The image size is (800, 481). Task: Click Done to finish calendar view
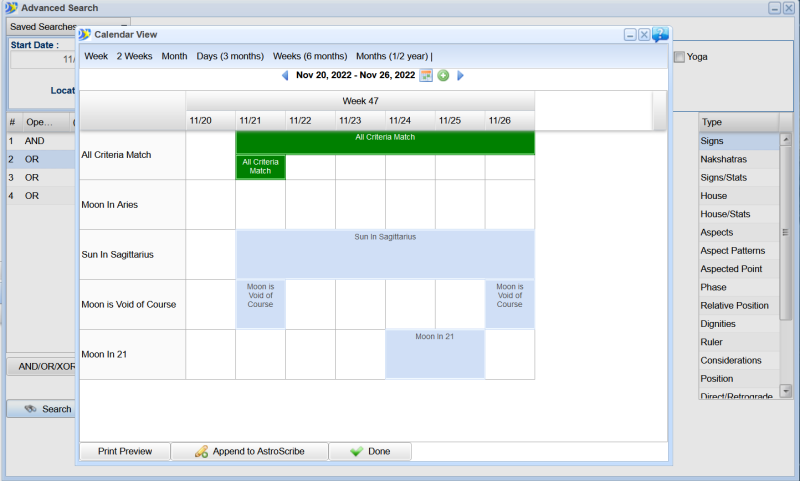[370, 452]
